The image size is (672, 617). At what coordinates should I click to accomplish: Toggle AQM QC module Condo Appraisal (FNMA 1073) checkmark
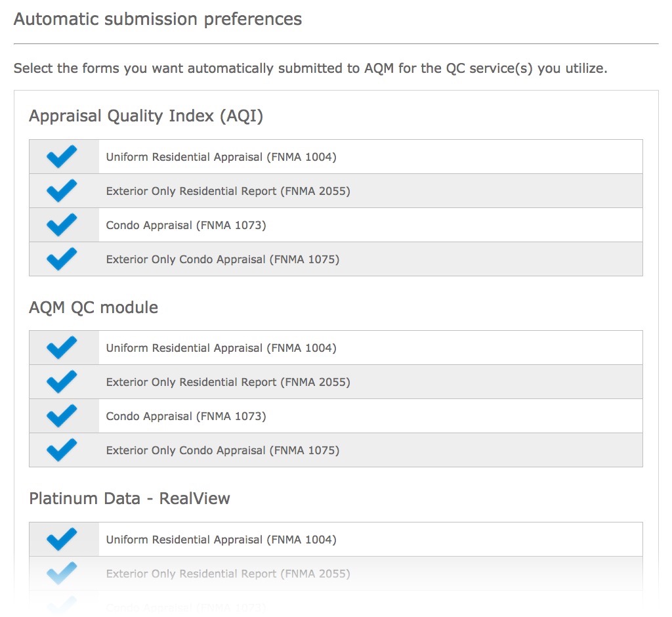(62, 416)
